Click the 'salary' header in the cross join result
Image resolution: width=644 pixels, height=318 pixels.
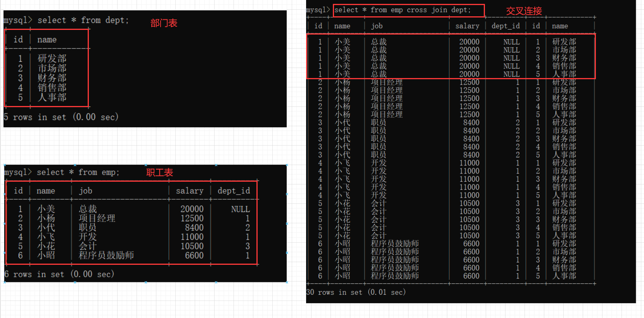(x=467, y=26)
